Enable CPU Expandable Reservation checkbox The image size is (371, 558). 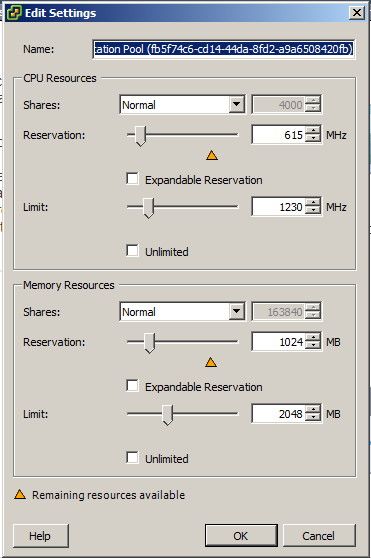(132, 179)
